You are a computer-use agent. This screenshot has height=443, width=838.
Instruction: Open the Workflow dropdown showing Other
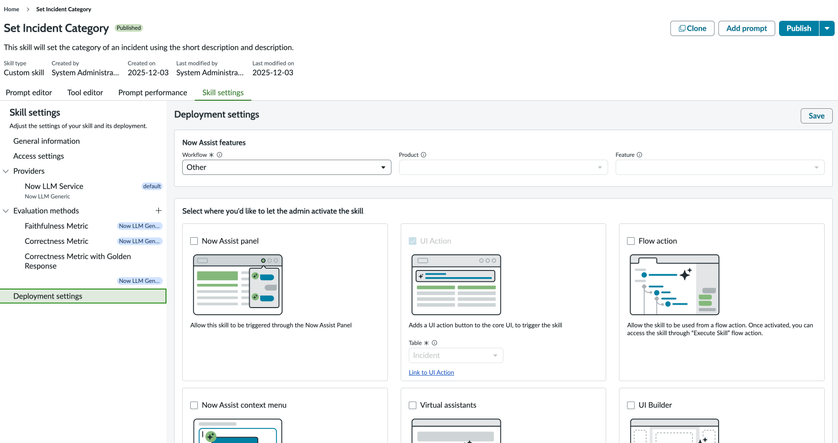pos(286,168)
